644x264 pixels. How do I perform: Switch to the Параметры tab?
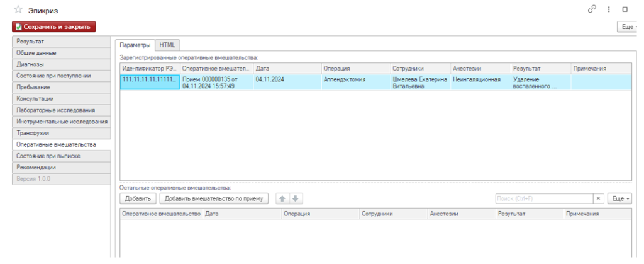[x=135, y=45]
